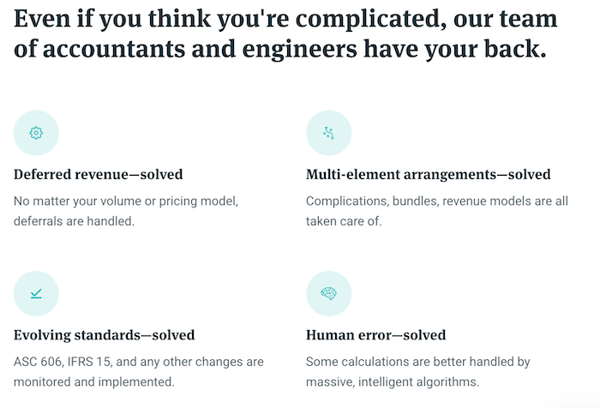Select the Multi-element arrangements—solved heading
The height and width of the screenshot is (408, 600).
(428, 175)
